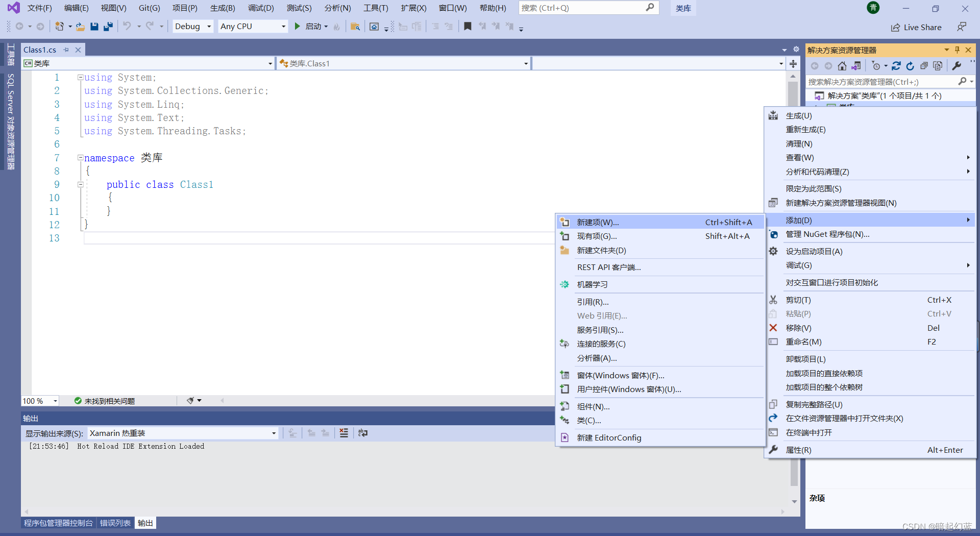Open the Any CPU platform dropdown
The width and height of the screenshot is (980, 536).
252,26
